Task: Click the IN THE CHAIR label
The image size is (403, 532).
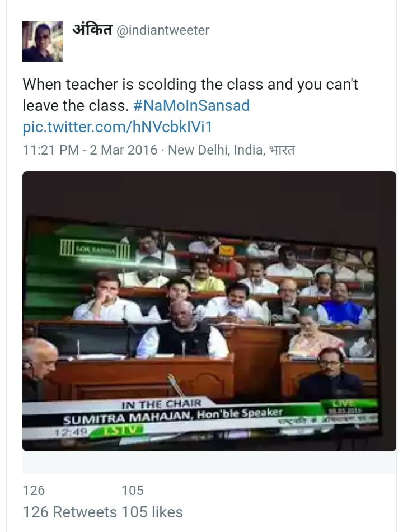Action: (161, 404)
